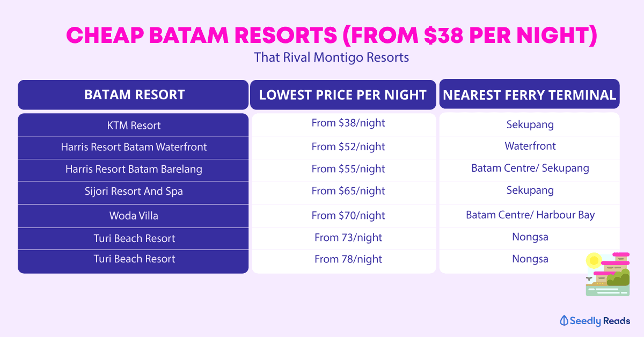The image size is (644, 337).
Task: Click the Cheap Batam Resorts title heading
Action: pyautogui.click(x=331, y=36)
